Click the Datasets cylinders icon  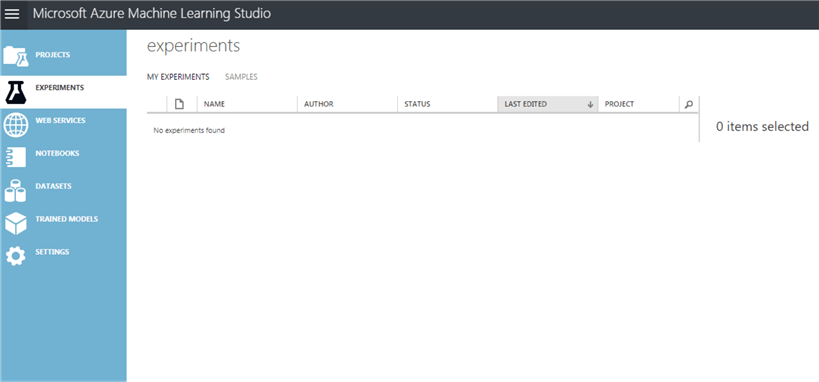pos(16,191)
